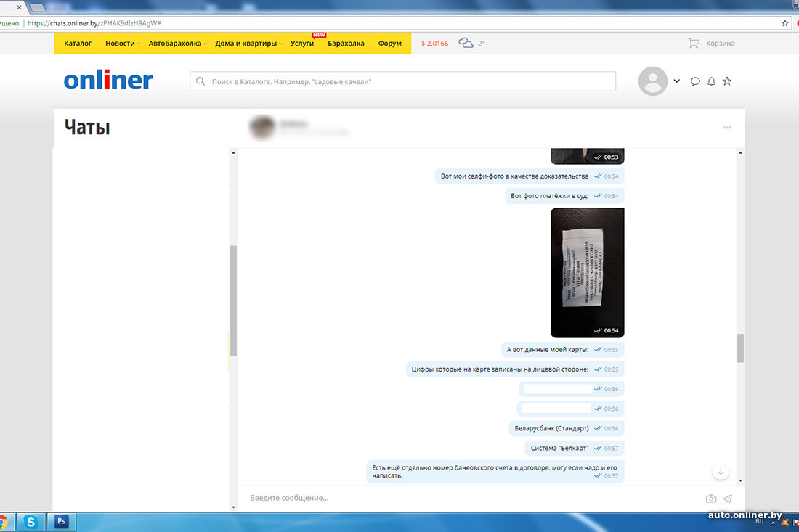Click the search magnifier icon

point(200,81)
